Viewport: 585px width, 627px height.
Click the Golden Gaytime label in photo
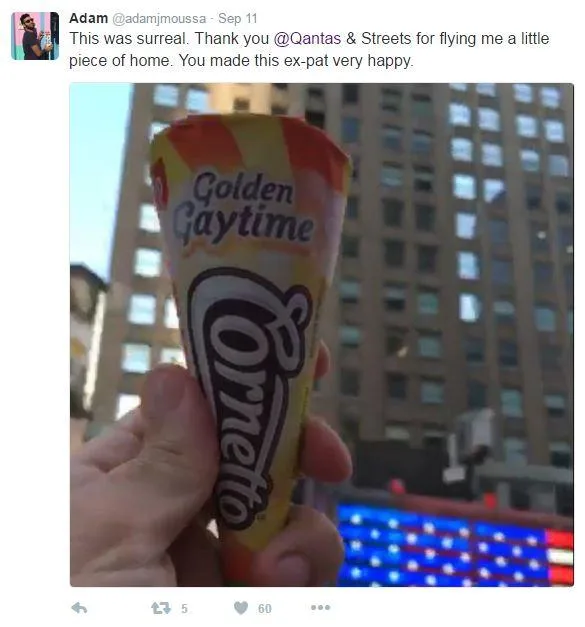(x=243, y=209)
